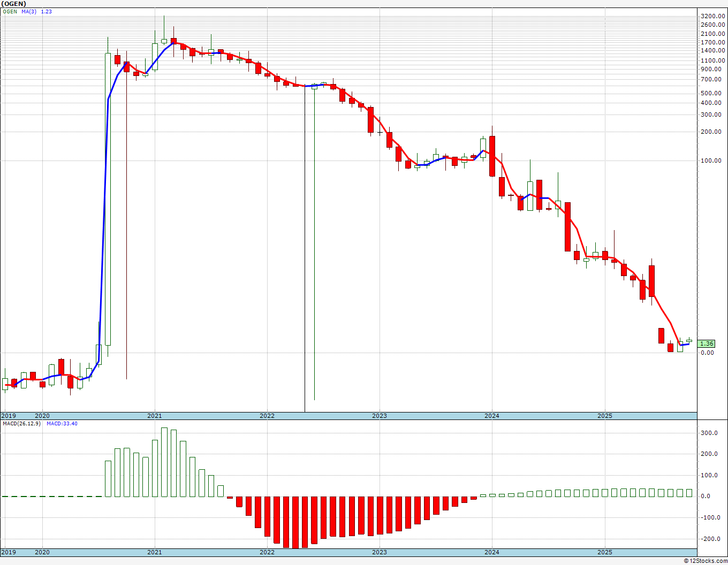Select "2020" on the MACD panel time axis

pyautogui.click(x=42, y=552)
